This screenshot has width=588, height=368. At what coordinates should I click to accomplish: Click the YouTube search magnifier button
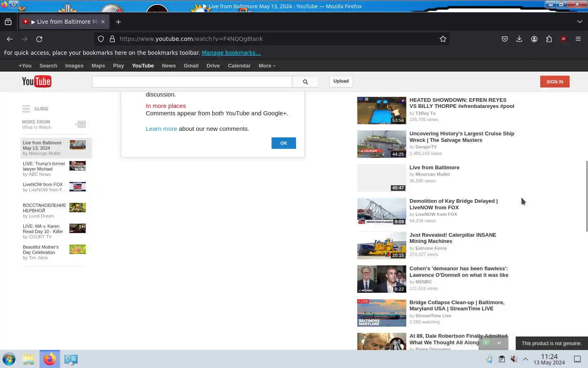[x=305, y=82]
